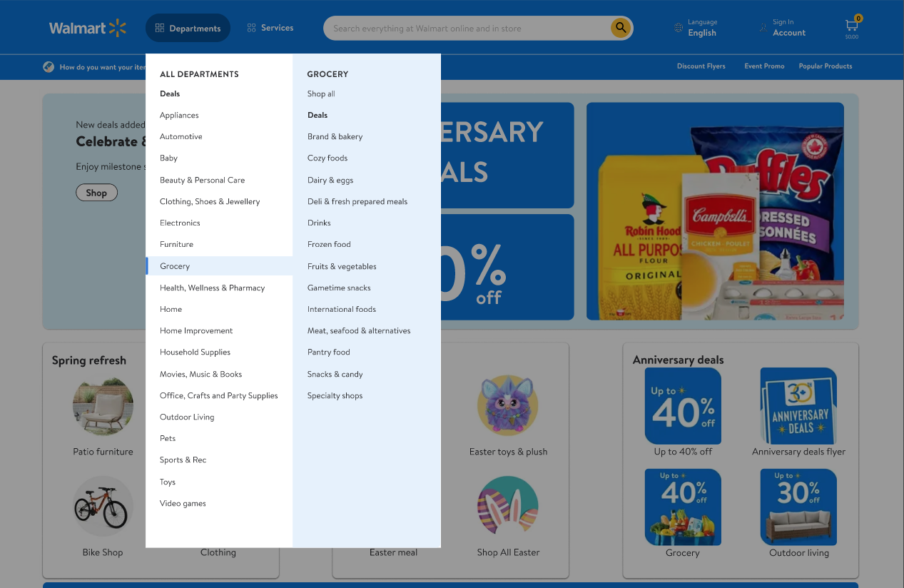Viewport: 904px width, 588px height.
Task: Open Cozy foods grocery category
Action: pos(327,158)
